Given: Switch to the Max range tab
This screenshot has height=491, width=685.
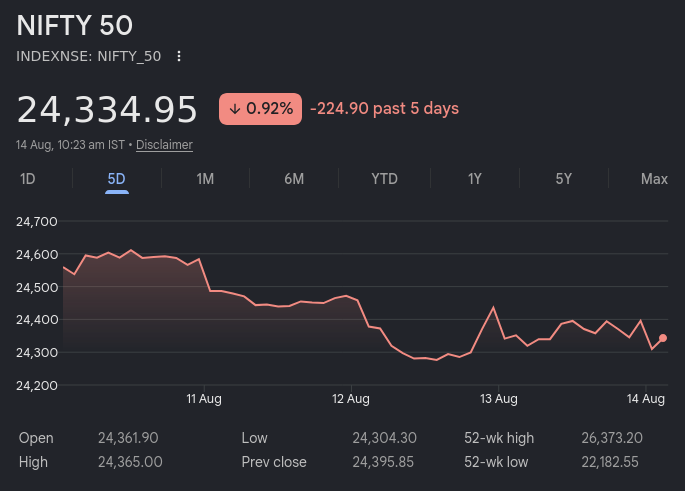Looking at the screenshot, I should coord(654,179).
